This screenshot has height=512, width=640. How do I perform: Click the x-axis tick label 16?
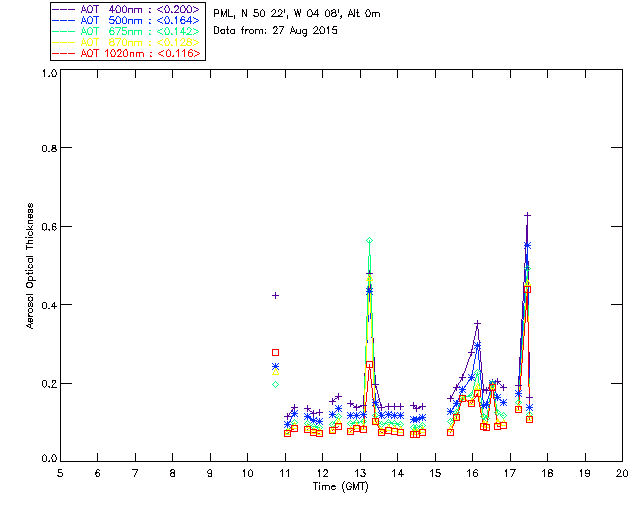473,473
